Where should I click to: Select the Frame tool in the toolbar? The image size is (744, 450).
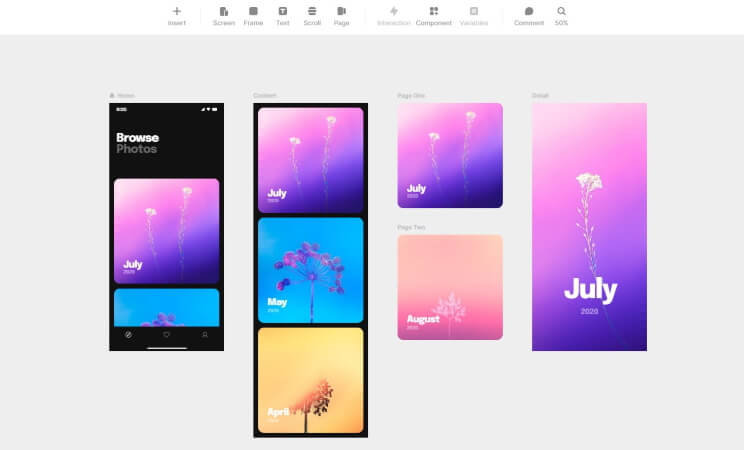click(253, 16)
